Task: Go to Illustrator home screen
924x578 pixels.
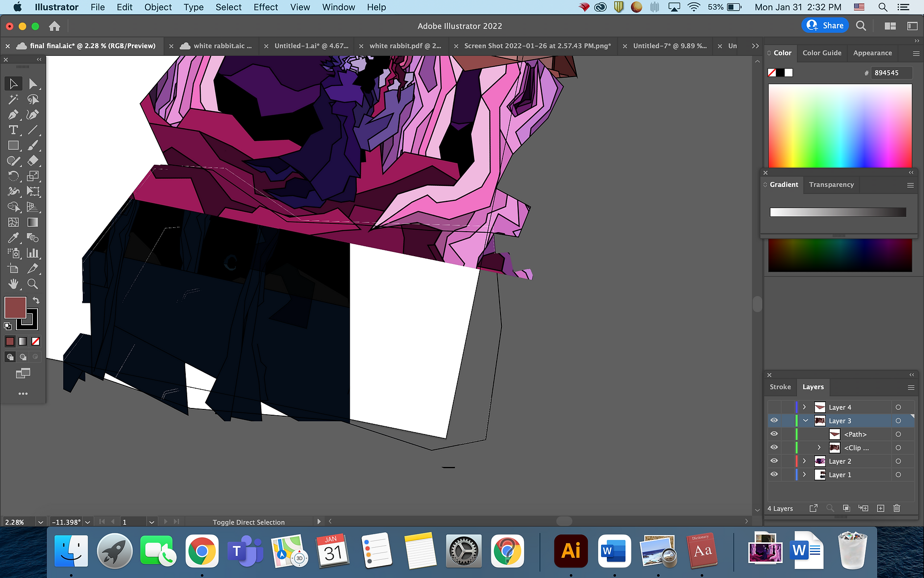Action: pos(55,26)
